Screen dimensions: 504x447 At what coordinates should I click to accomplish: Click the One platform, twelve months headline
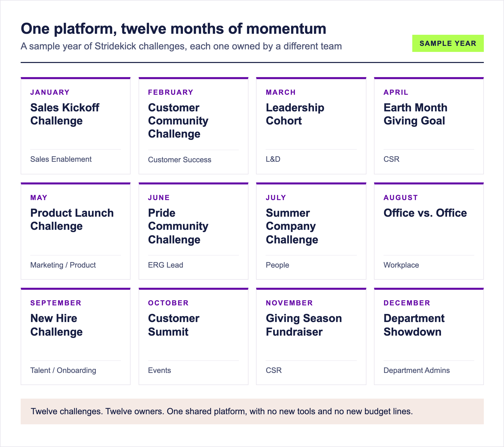tap(174, 28)
